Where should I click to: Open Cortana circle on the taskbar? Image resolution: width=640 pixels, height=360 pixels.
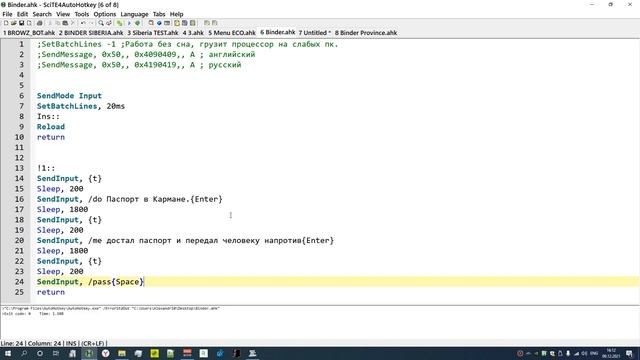tap(40, 353)
